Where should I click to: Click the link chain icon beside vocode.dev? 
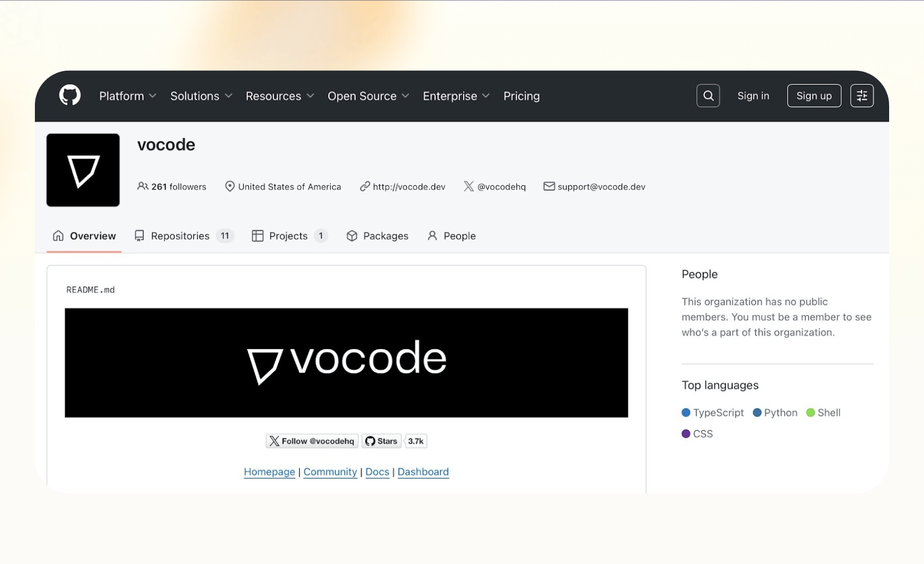[x=364, y=186]
